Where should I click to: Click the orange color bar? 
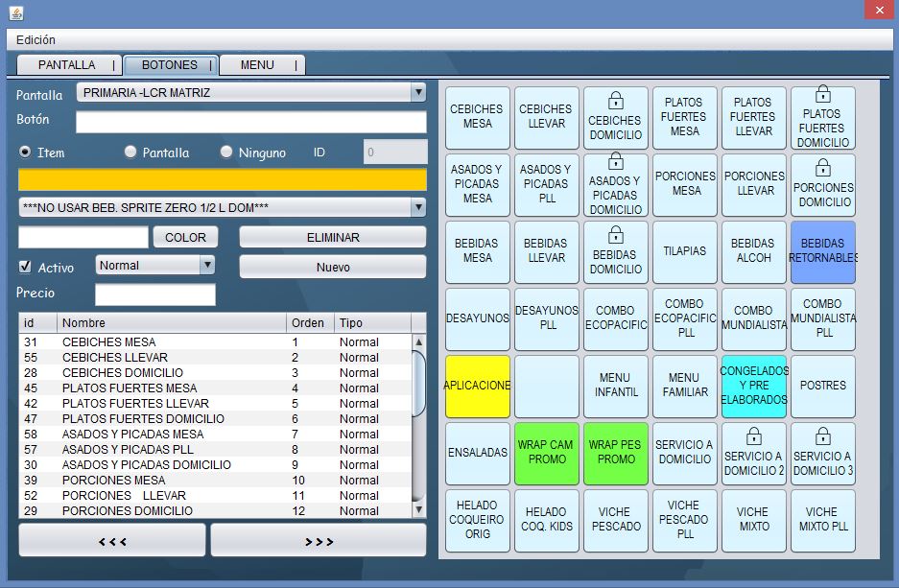pyautogui.click(x=222, y=179)
